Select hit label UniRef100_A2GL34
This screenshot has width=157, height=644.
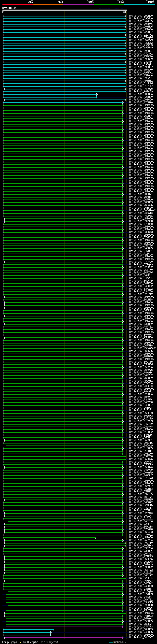tap(141, 578)
